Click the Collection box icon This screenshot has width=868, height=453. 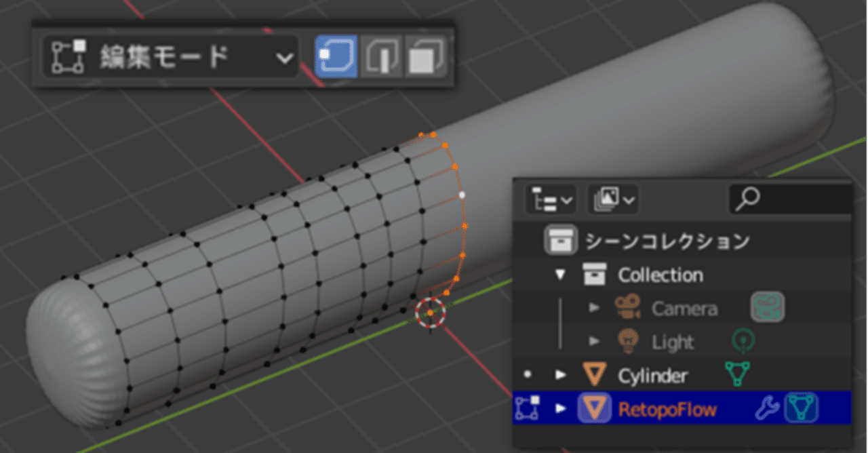[x=594, y=275]
